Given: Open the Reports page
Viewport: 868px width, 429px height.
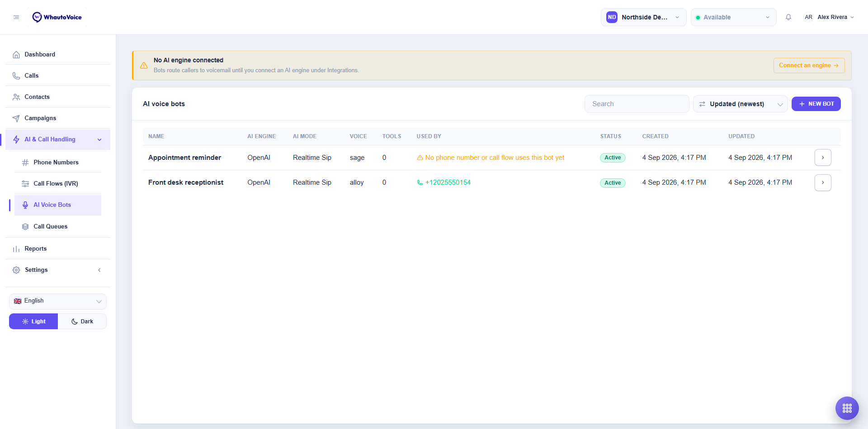Looking at the screenshot, I should [58, 248].
